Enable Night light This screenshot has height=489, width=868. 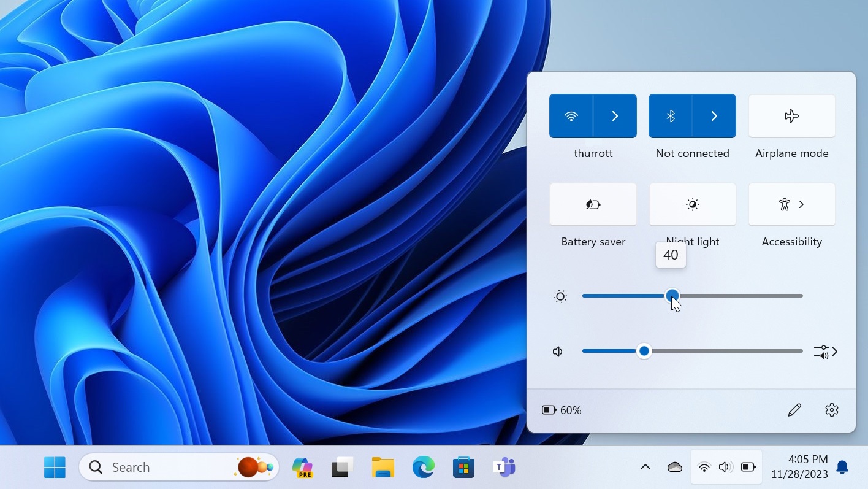point(692,204)
